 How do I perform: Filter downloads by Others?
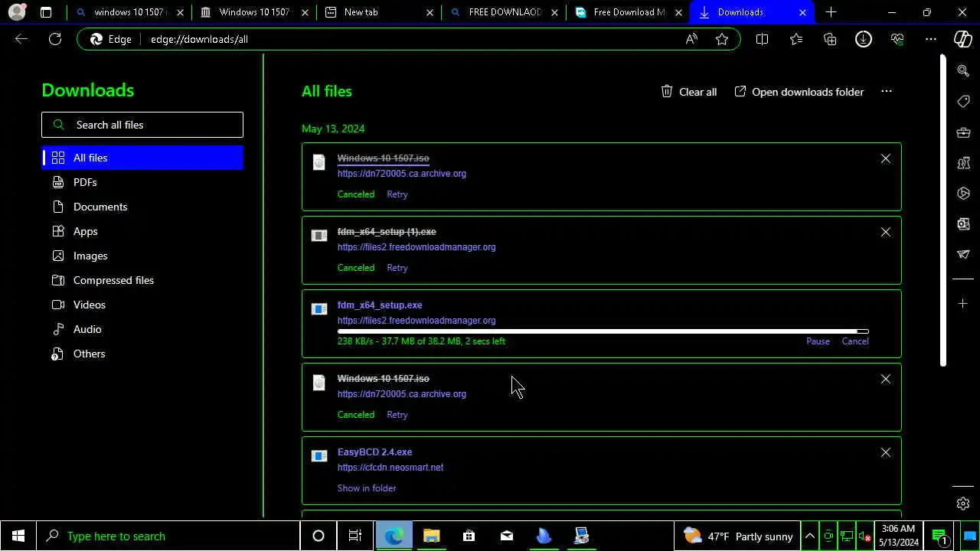142,354
